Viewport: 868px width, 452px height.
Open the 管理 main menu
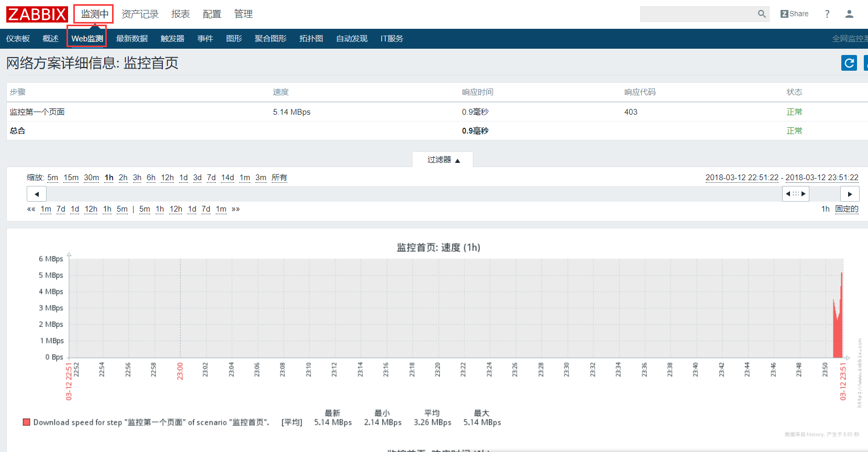point(243,14)
